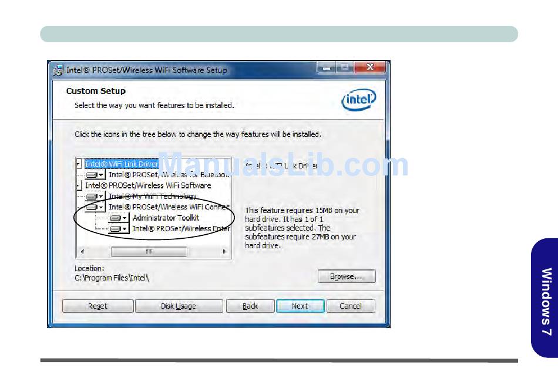Cancel the WiFi software setup
Screen dimensions: 558x392
coord(351,306)
